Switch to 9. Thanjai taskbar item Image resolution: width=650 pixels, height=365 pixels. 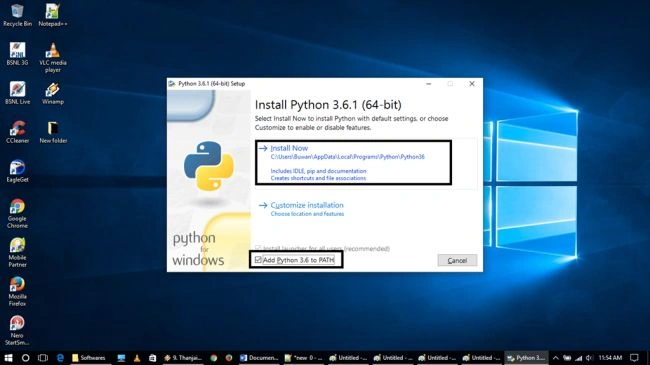[x=183, y=358]
